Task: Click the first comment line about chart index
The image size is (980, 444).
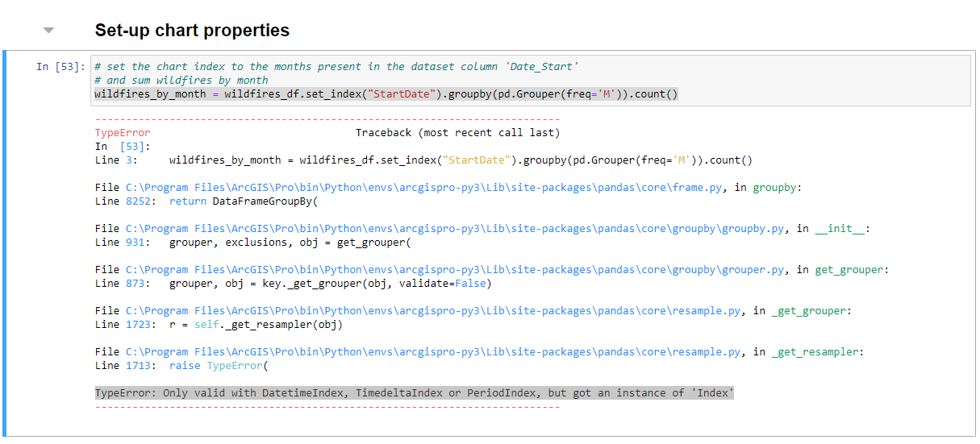Action: pyautogui.click(x=336, y=67)
